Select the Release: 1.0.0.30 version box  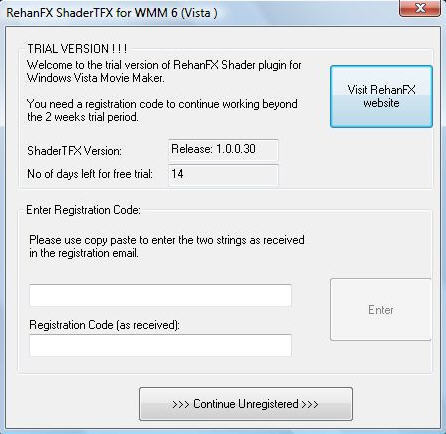[x=223, y=150]
